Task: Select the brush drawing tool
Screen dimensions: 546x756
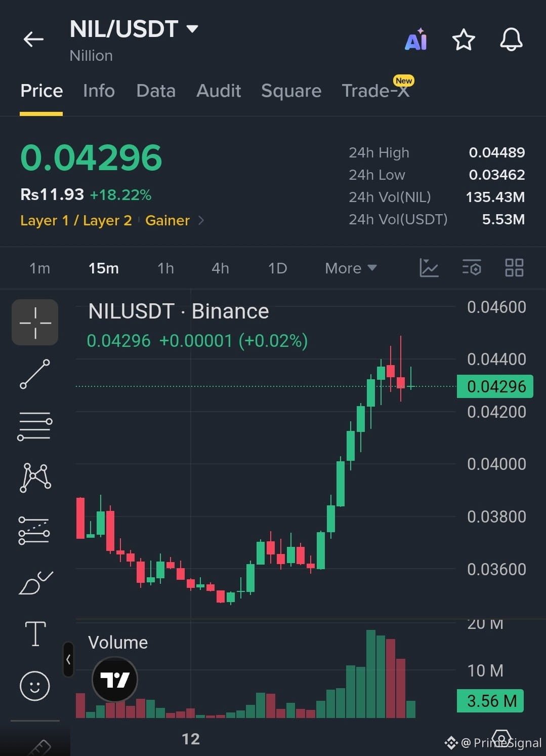Action: (35, 582)
